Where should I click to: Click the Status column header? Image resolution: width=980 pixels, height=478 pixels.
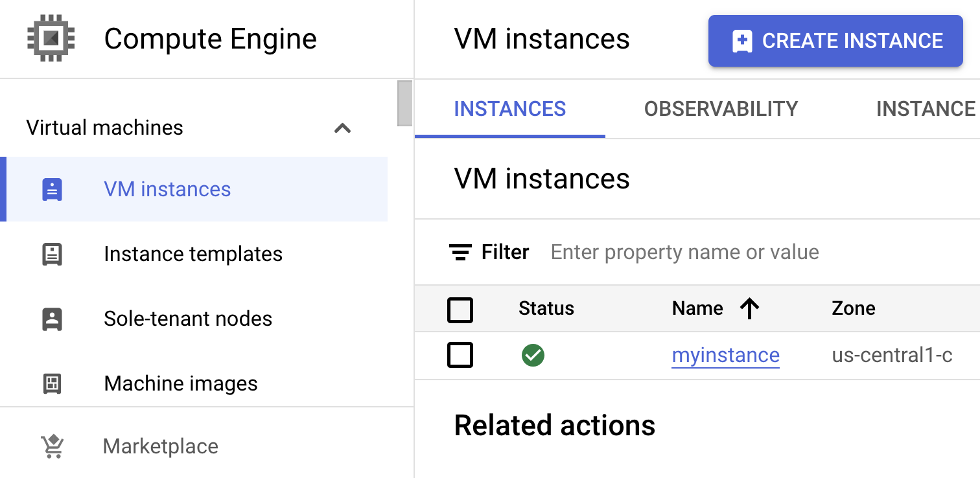[546, 308]
